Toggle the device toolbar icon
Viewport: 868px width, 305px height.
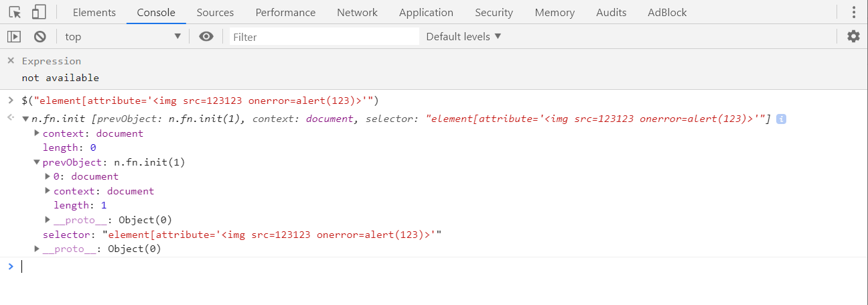pos(39,12)
